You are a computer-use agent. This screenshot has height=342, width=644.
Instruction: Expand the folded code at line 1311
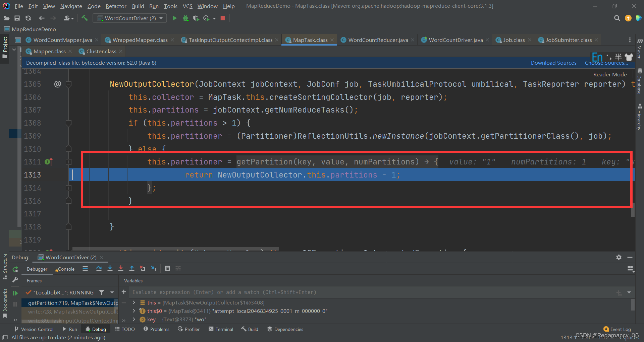click(68, 162)
